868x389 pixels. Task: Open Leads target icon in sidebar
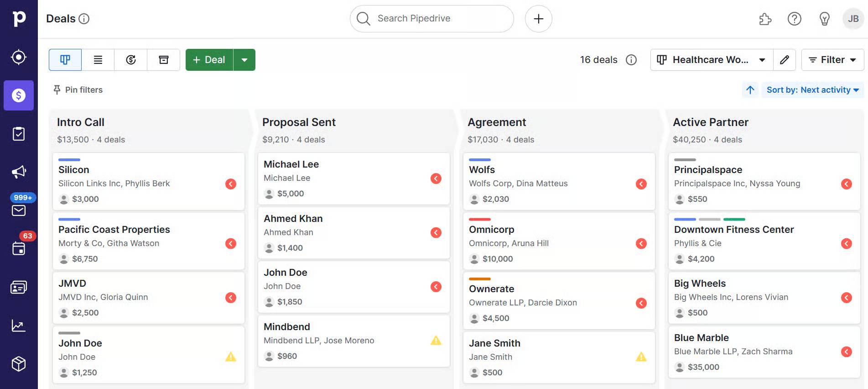19,57
